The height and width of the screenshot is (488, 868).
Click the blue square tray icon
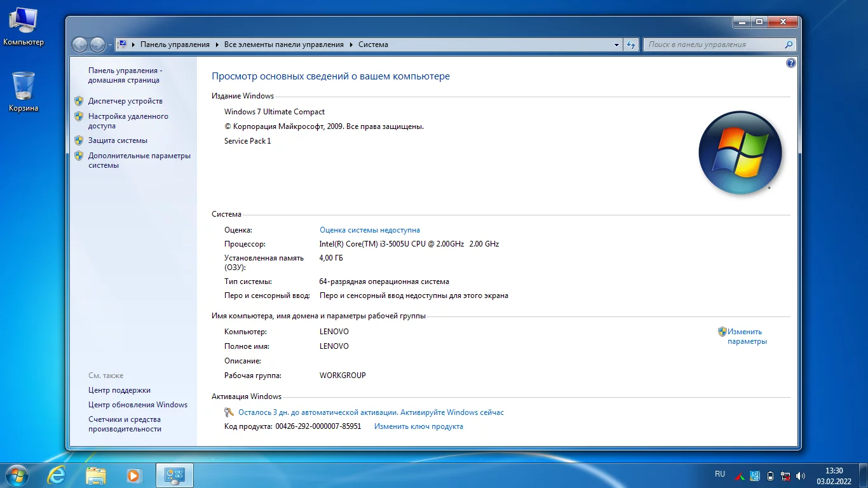tap(755, 475)
